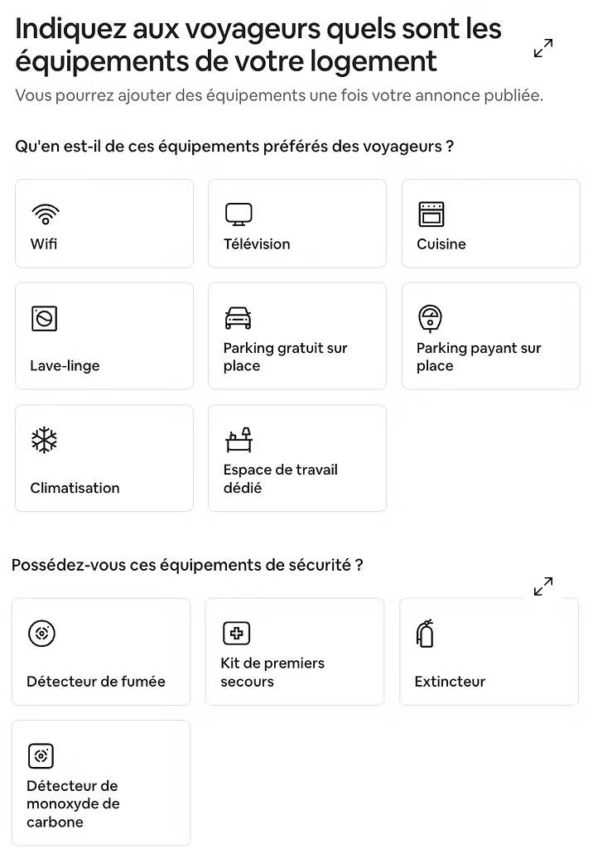The height and width of the screenshot is (868, 593).
Task: Select the Wifi amenity card
Action: pyautogui.click(x=104, y=224)
